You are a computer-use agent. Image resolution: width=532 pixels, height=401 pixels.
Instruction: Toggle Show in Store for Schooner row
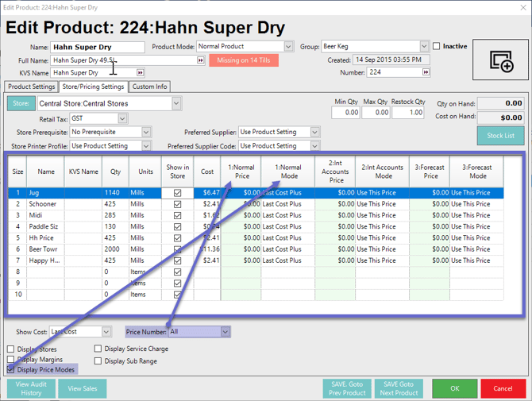[177, 204]
